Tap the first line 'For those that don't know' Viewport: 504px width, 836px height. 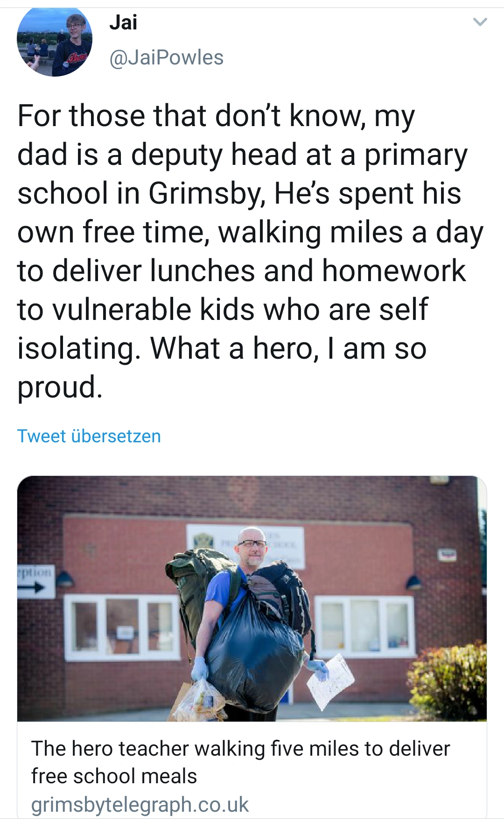216,116
